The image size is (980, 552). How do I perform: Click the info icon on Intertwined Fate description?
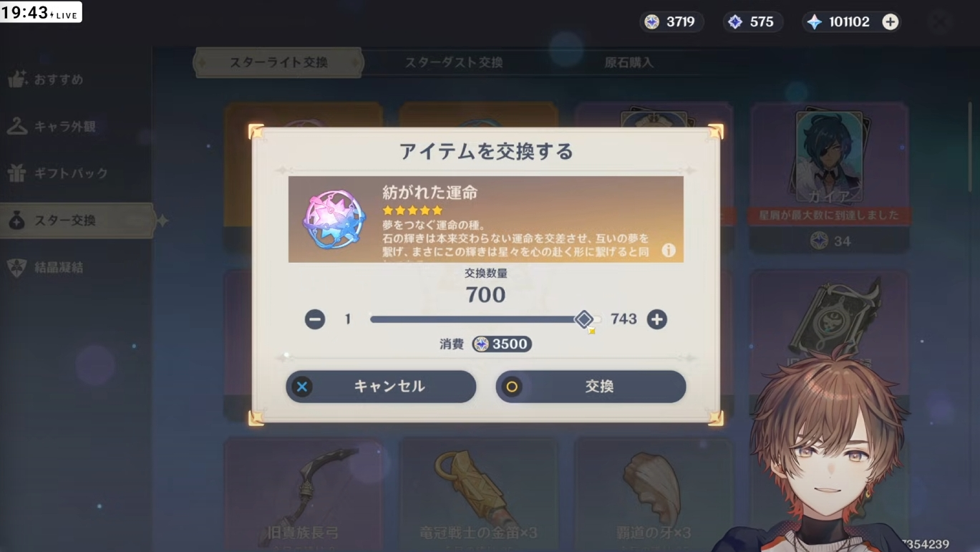click(x=669, y=250)
